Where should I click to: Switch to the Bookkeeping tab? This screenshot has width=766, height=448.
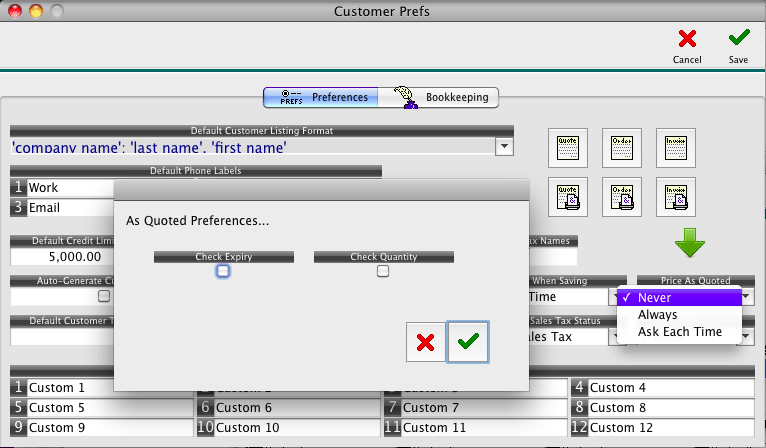438,97
